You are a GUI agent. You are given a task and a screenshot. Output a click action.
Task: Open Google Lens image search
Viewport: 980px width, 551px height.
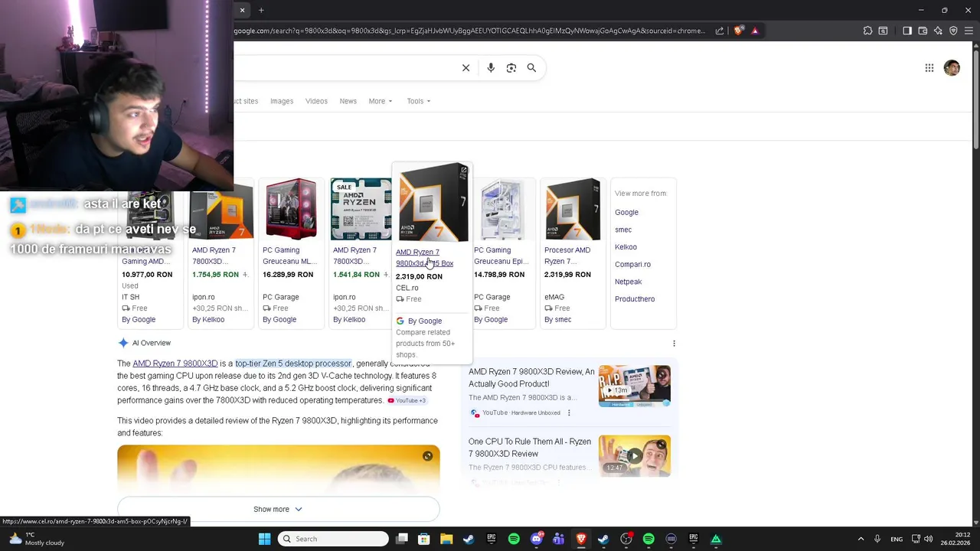[x=511, y=68]
